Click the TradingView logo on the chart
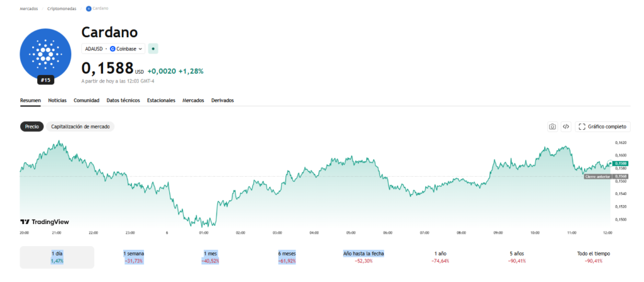 point(45,222)
